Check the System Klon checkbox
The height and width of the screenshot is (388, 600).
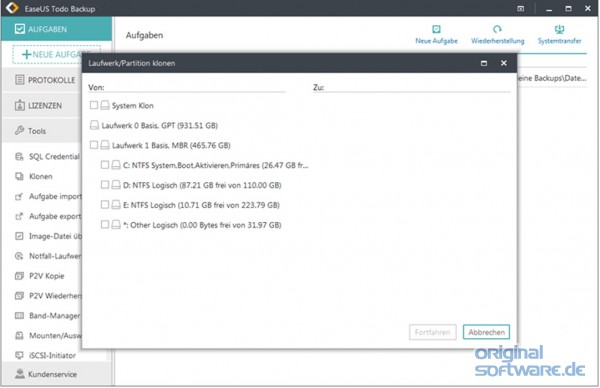pos(94,105)
